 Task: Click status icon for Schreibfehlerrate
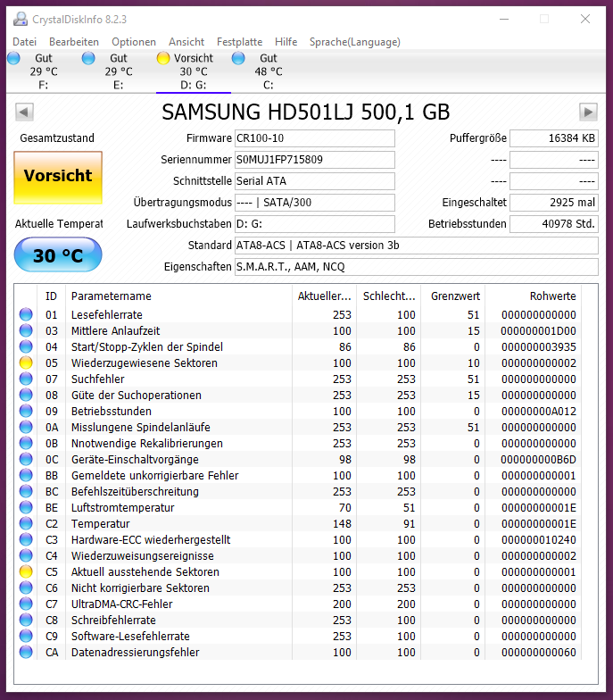(26, 620)
